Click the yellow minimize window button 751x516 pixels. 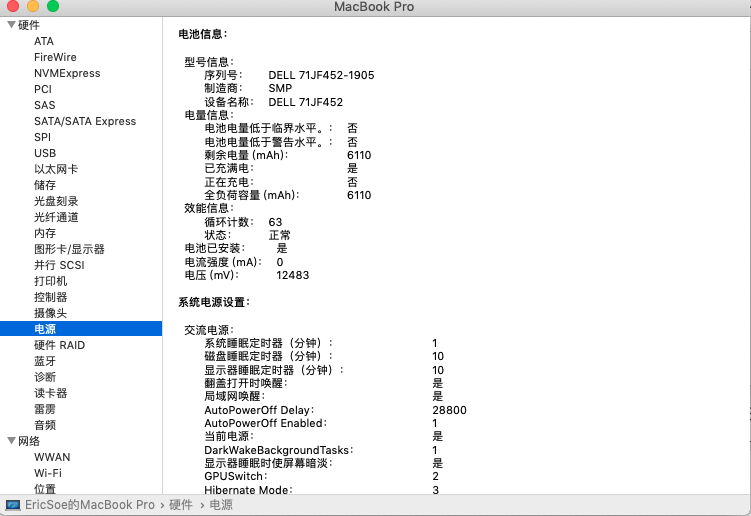coord(33,6)
